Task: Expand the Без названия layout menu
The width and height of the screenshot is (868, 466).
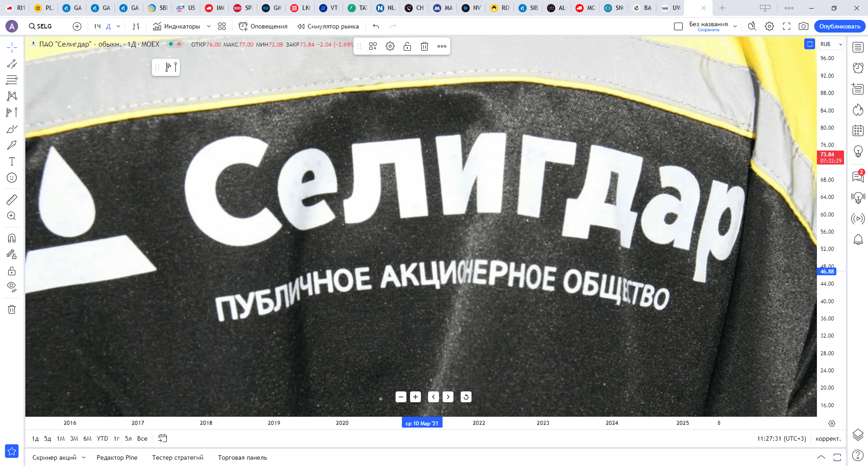Action: tap(735, 26)
